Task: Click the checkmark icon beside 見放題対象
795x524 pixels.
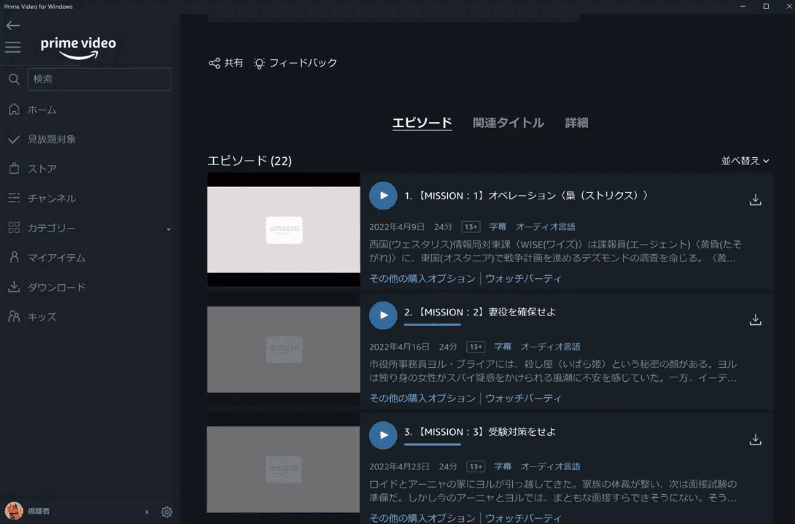Action: [x=14, y=138]
